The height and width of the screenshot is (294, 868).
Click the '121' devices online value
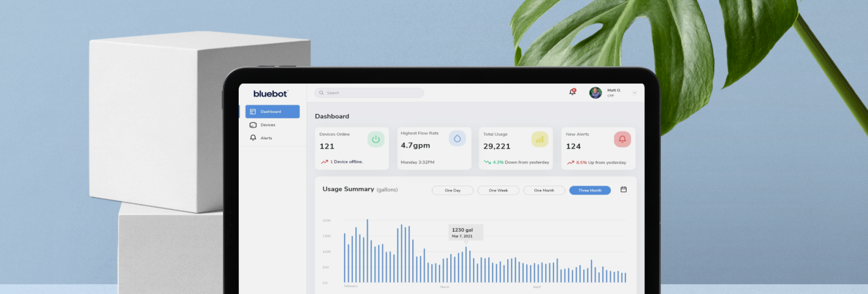tap(327, 147)
